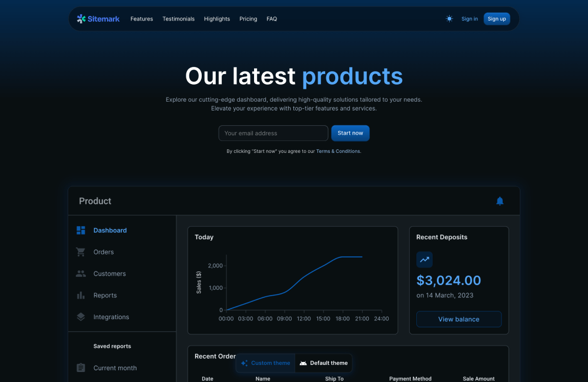
Task: Click the Sign up button
Action: pos(497,19)
